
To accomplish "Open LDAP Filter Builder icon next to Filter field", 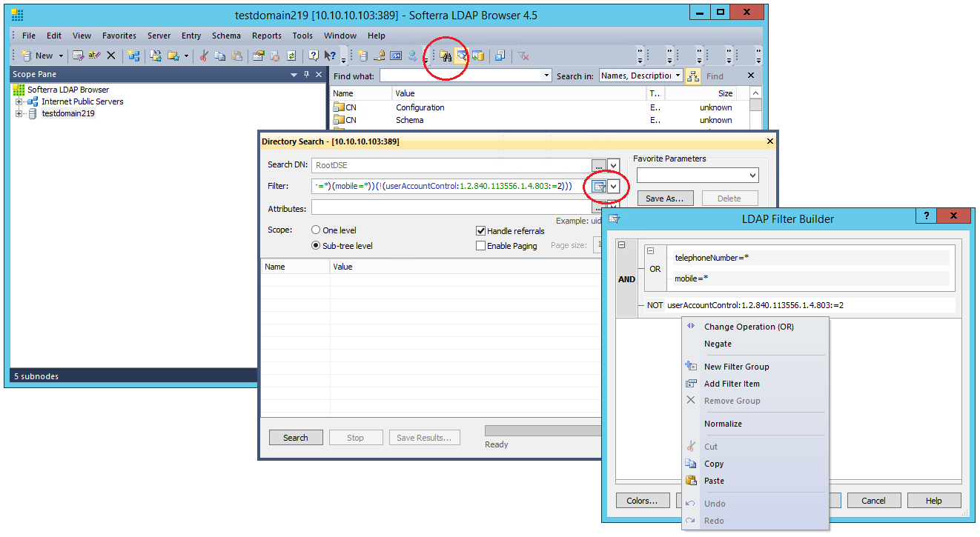I will pyautogui.click(x=599, y=186).
